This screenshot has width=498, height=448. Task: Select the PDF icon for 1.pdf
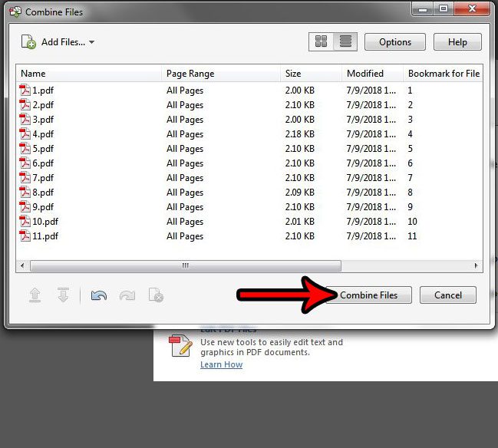(25, 91)
